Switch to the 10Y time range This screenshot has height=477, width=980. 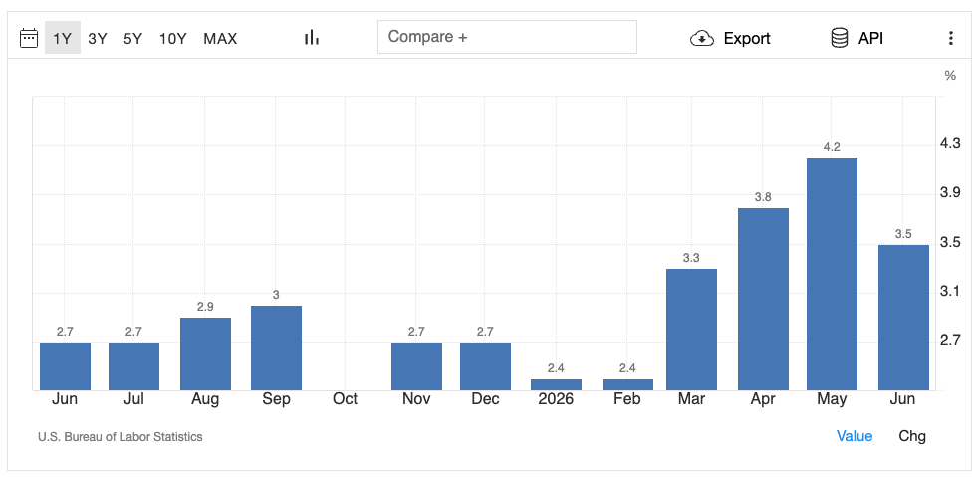[172, 39]
